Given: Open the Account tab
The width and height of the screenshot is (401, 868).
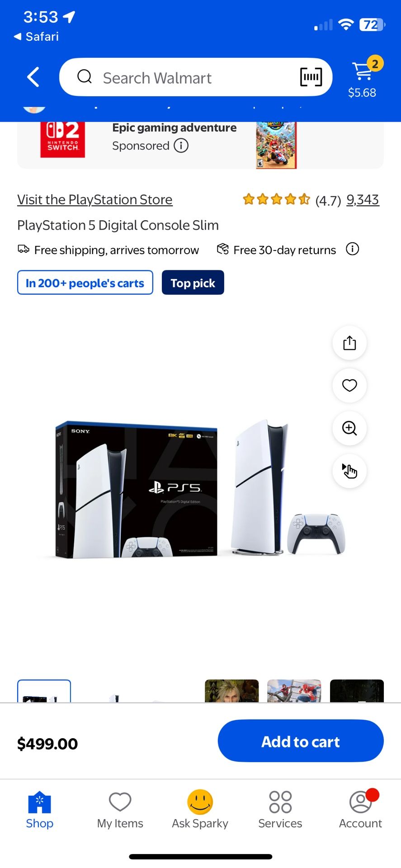Looking at the screenshot, I should pyautogui.click(x=361, y=810).
